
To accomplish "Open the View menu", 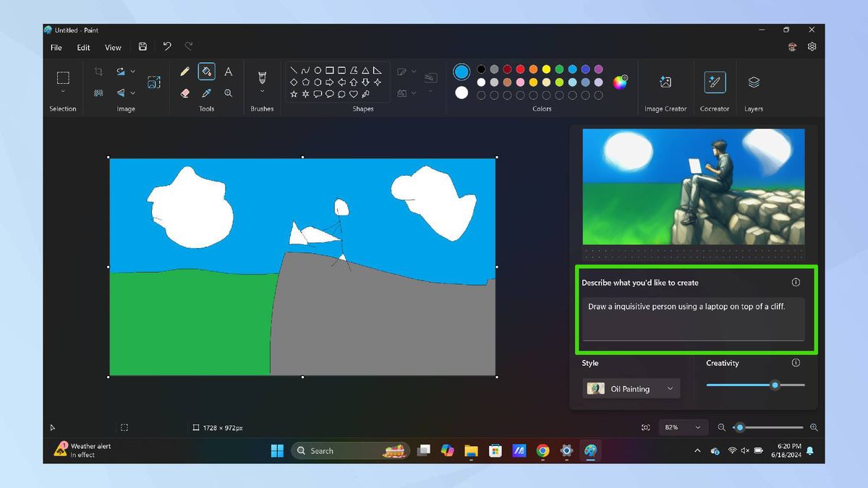I will click(x=112, y=47).
